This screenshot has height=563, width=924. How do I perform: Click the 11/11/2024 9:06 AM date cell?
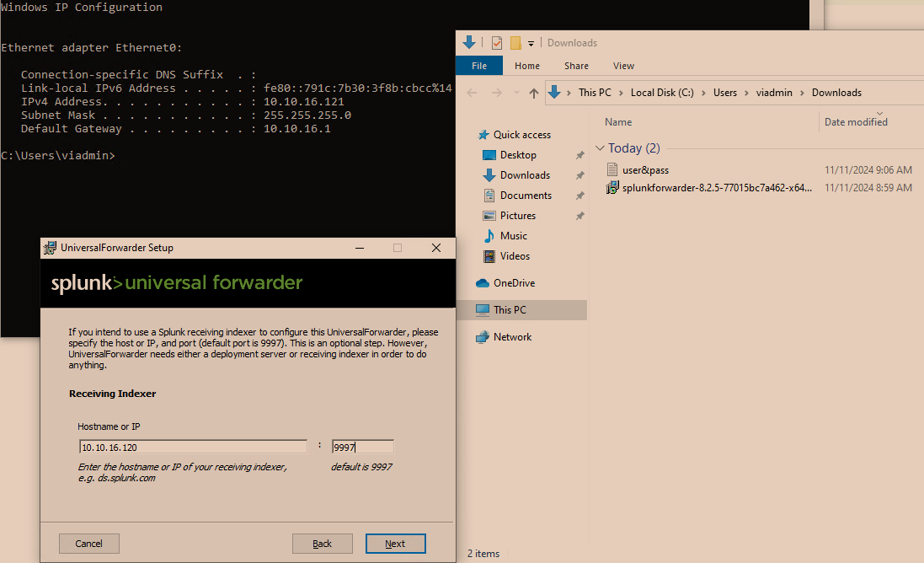[x=868, y=169]
